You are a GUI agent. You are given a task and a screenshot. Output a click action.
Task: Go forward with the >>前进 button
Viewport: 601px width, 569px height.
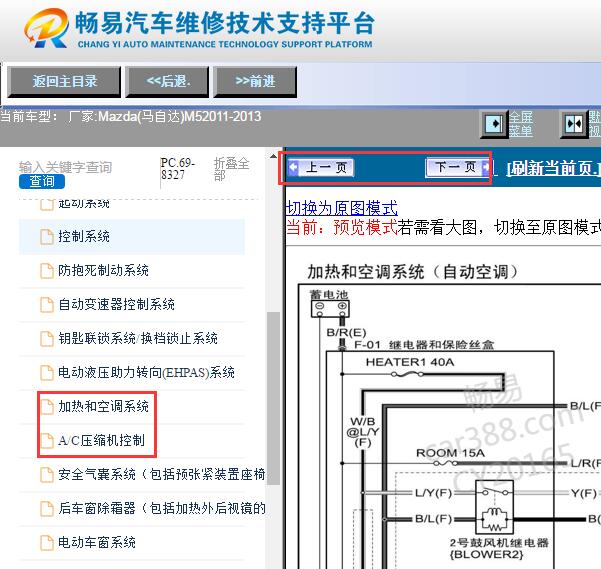pos(255,81)
